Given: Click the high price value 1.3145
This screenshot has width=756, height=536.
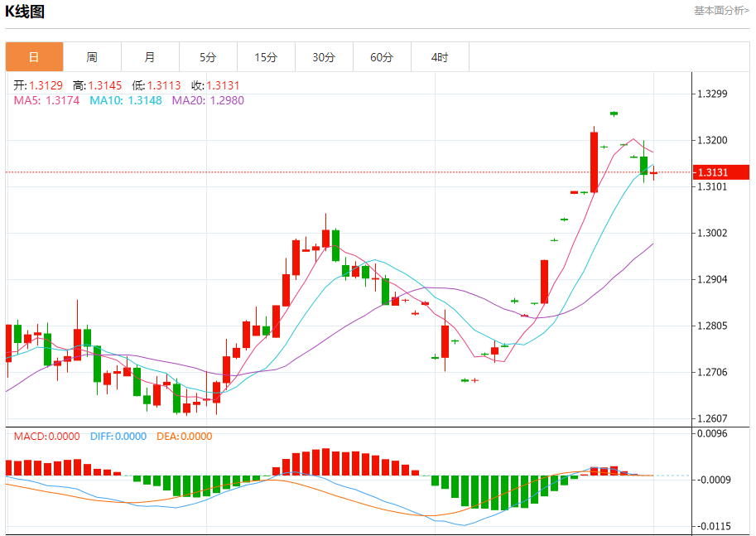Looking at the screenshot, I should 104,85.
